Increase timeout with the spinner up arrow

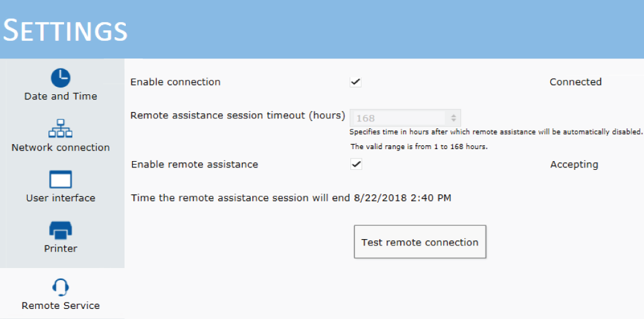(453, 116)
